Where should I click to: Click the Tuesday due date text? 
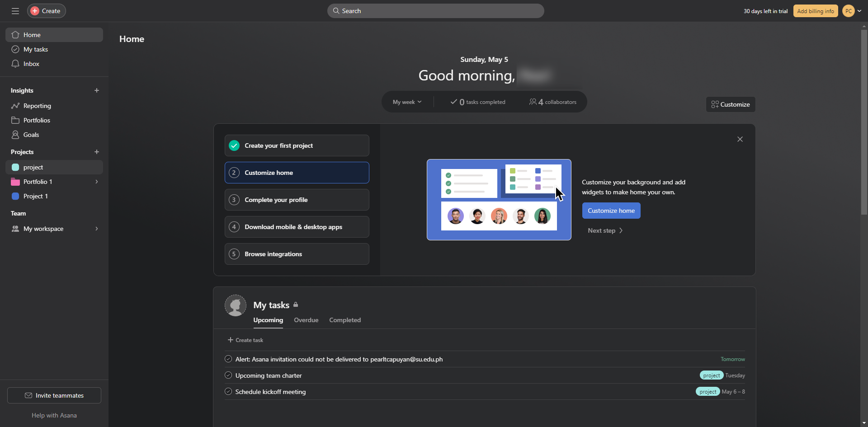click(735, 375)
